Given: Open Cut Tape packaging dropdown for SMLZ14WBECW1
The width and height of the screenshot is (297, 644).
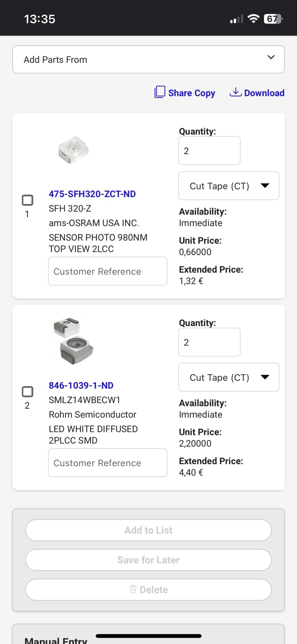Looking at the screenshot, I should tap(229, 377).
